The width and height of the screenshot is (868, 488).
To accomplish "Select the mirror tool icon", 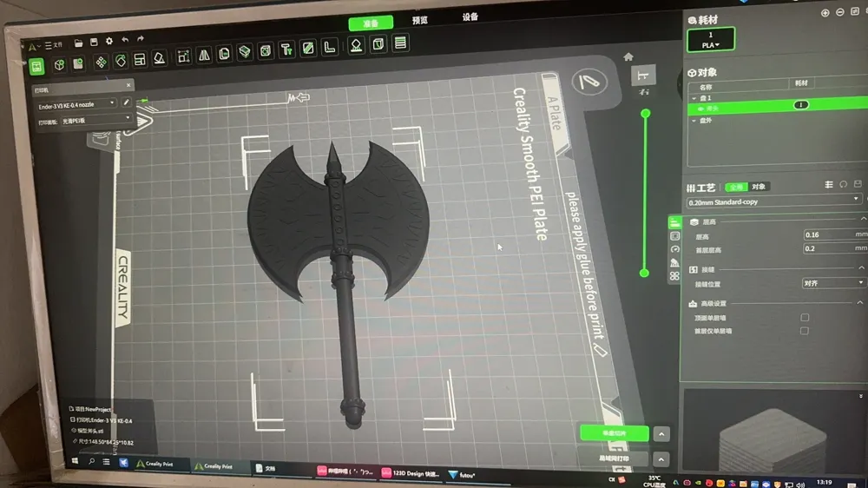I will tap(204, 55).
